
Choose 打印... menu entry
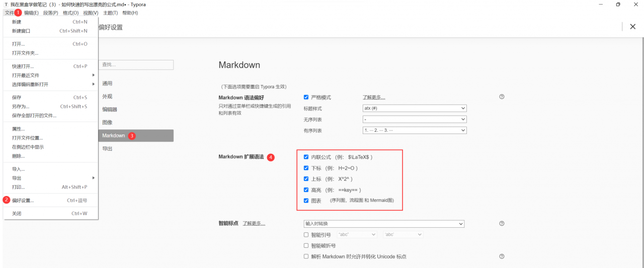pos(51,187)
